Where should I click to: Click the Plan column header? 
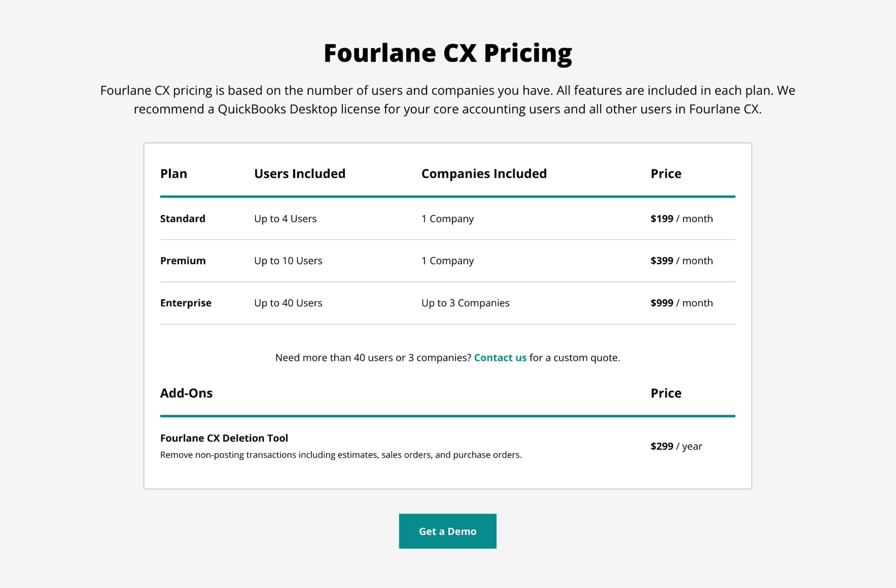pyautogui.click(x=174, y=174)
